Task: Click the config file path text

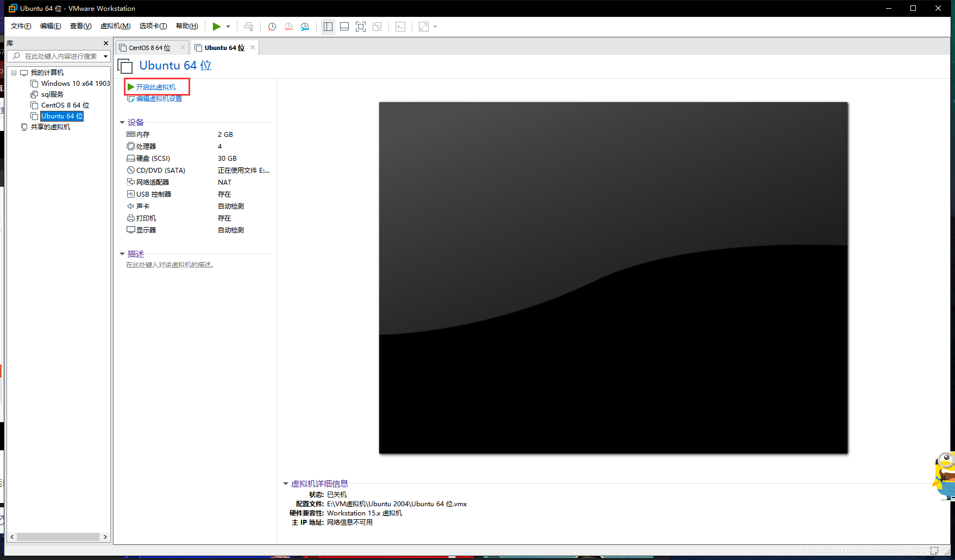Action: (397, 504)
